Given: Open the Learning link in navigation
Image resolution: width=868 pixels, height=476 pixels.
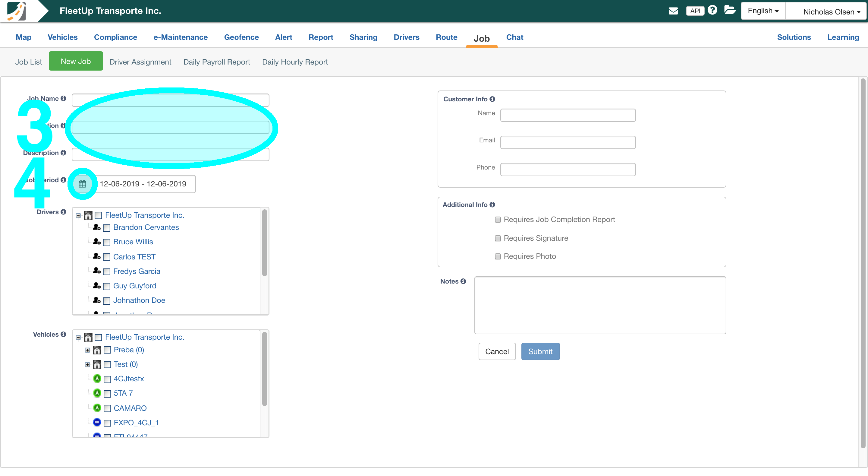Looking at the screenshot, I should point(843,37).
